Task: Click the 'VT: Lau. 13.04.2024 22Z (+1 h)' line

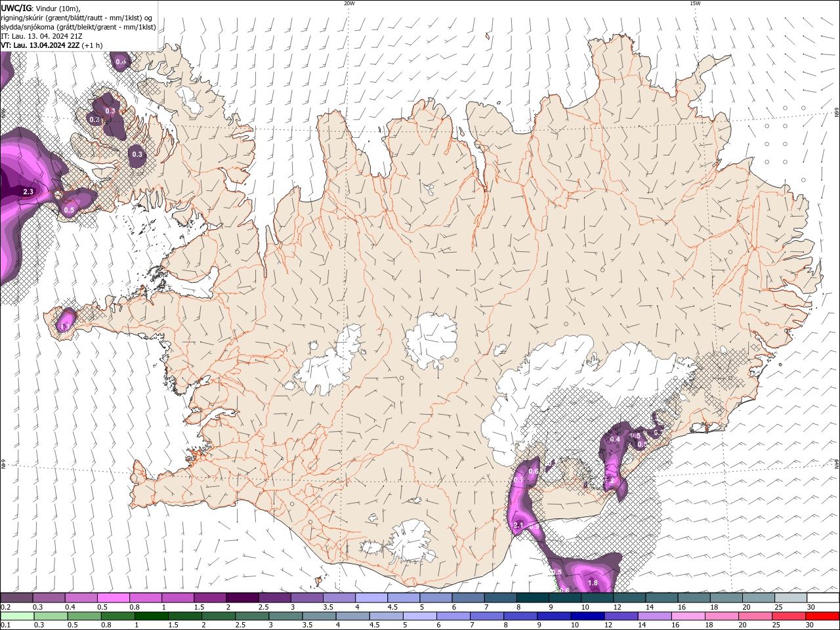Action: point(52,45)
